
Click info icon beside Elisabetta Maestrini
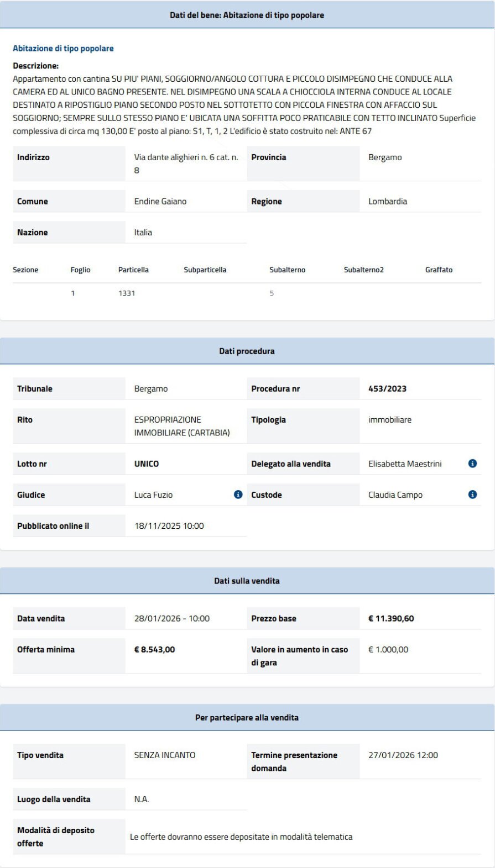point(472,464)
